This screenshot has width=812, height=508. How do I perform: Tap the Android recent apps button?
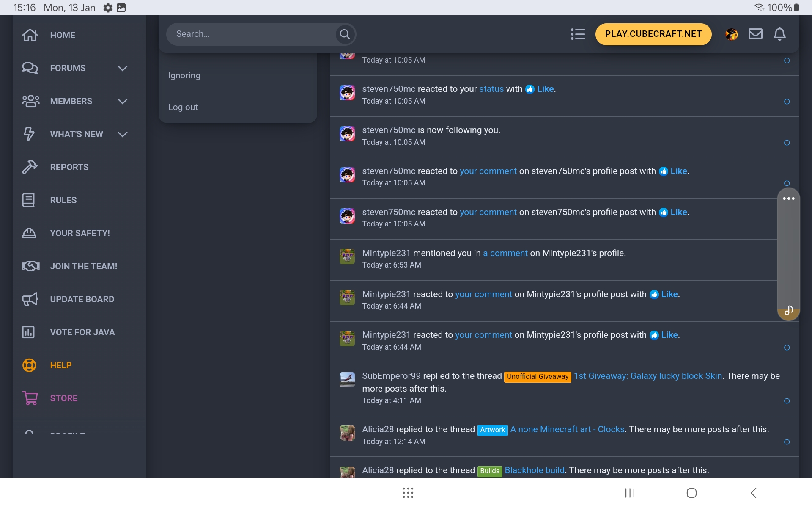point(630,493)
